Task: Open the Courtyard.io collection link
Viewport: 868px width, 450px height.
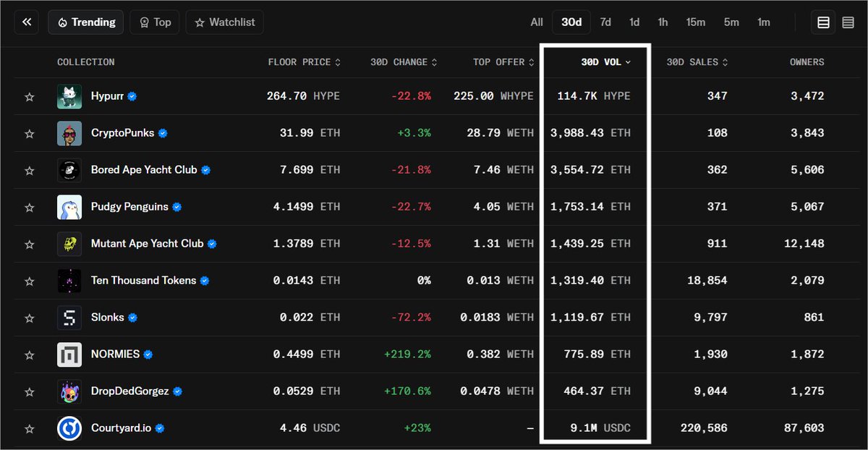Action: (122, 428)
